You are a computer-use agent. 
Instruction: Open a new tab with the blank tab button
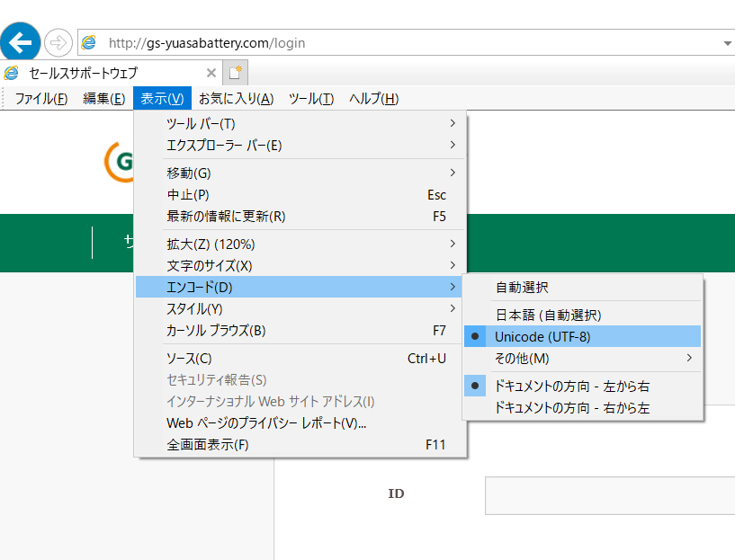point(235,73)
